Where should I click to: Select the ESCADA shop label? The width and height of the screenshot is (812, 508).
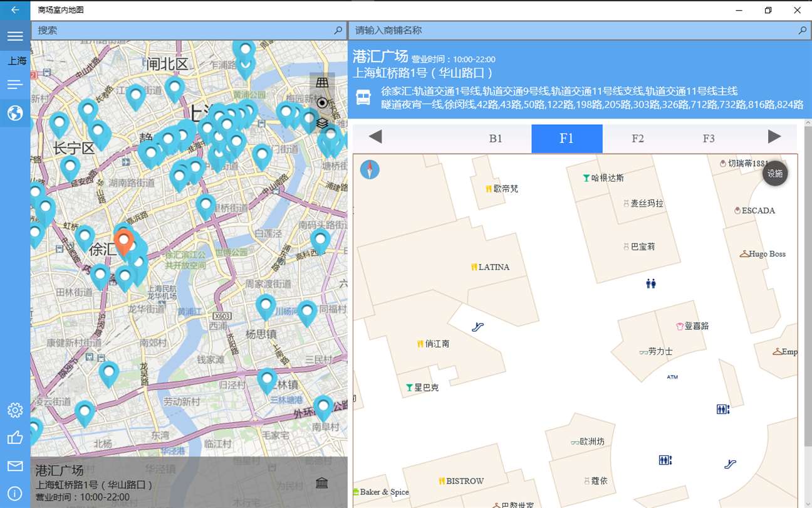(x=755, y=211)
